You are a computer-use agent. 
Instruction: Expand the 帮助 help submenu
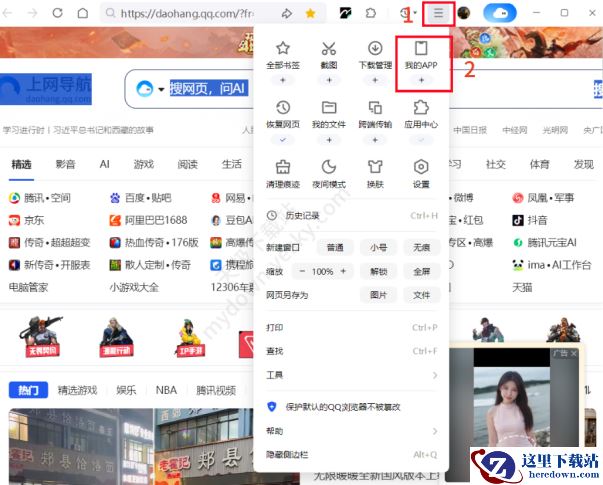pos(351,431)
